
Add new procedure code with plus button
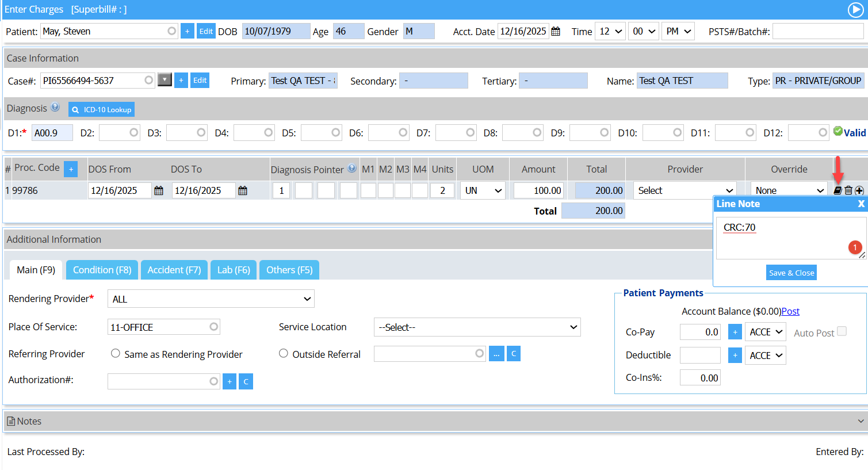pos(71,169)
